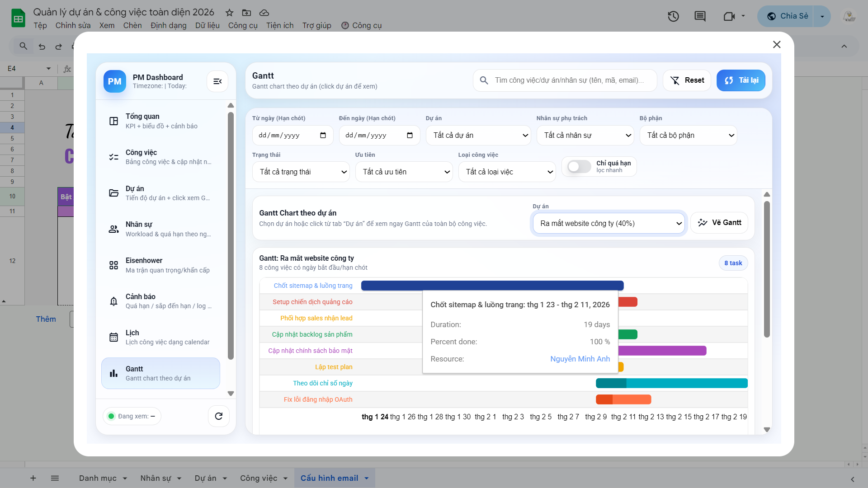This screenshot has height=488, width=868.
Task: Open the Từ ngày date picker
Action: point(323,136)
